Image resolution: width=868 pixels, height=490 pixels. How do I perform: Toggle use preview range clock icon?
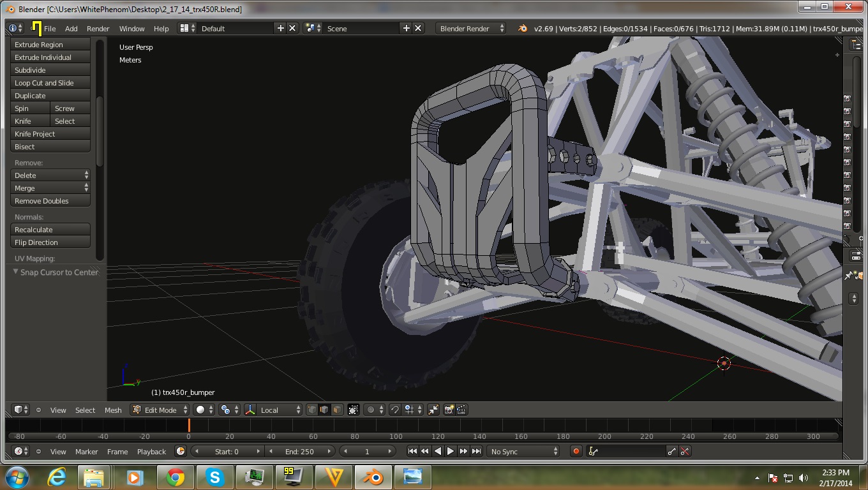(181, 451)
